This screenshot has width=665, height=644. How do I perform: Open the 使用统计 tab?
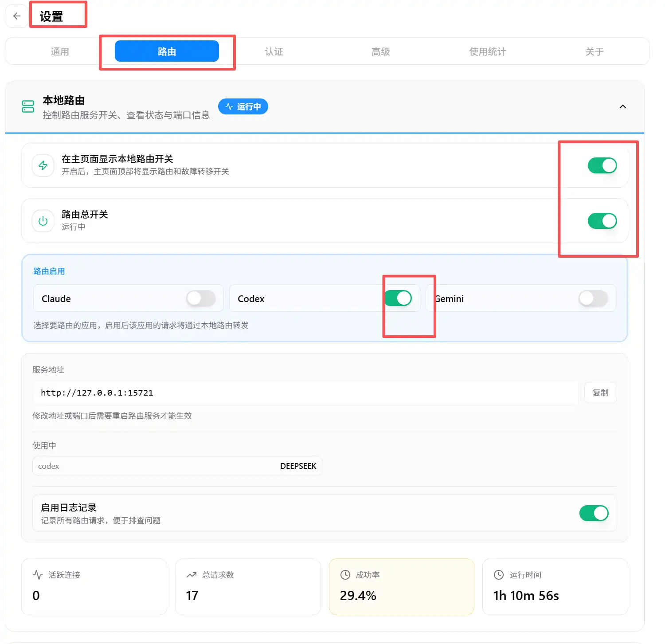[488, 51]
